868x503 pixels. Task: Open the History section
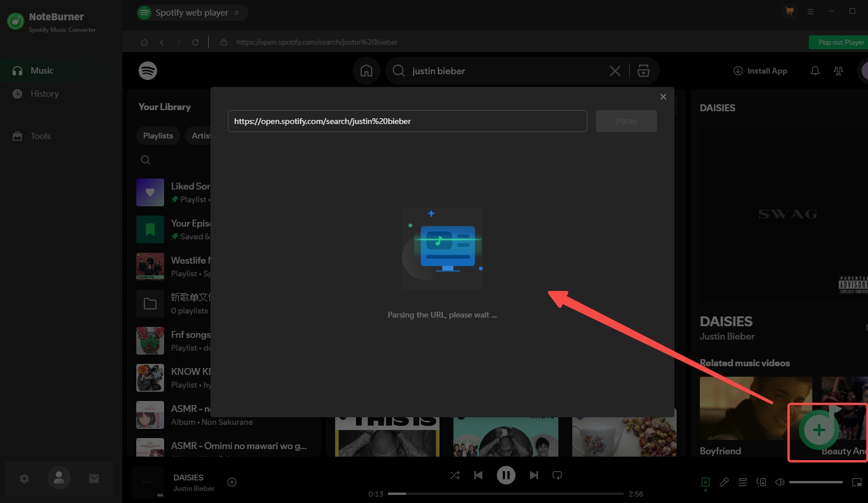pos(44,94)
